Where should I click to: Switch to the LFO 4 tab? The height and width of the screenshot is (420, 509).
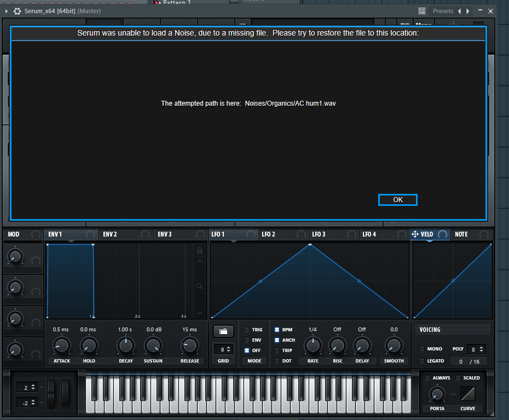tap(384, 234)
